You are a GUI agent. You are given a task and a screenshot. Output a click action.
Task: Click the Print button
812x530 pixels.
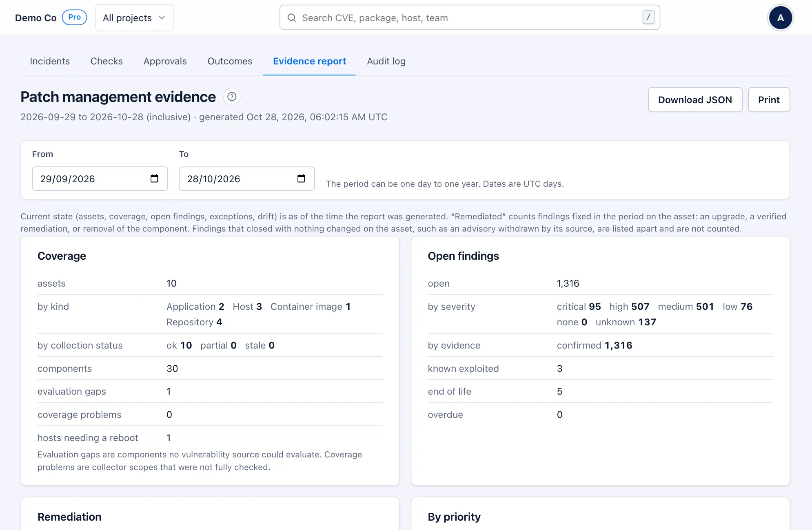coord(769,99)
